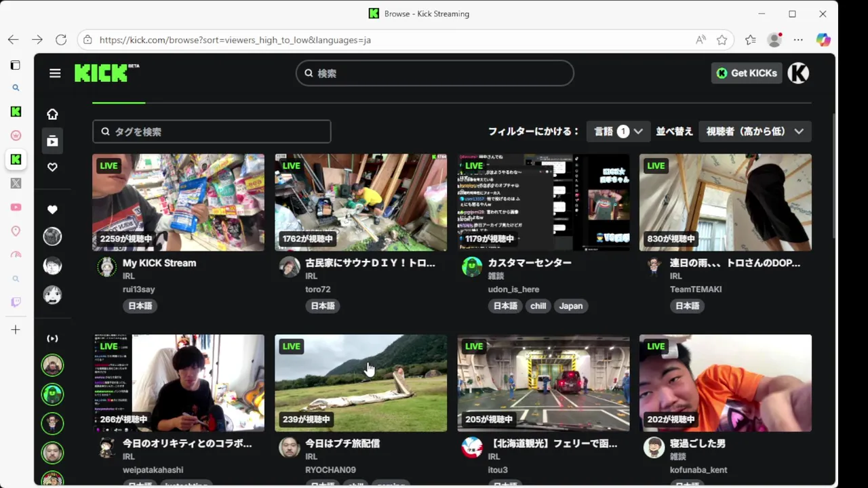Screen dimensions: 868x488
Task: Open the maps pin vertical tab
Action: [x=16, y=231]
